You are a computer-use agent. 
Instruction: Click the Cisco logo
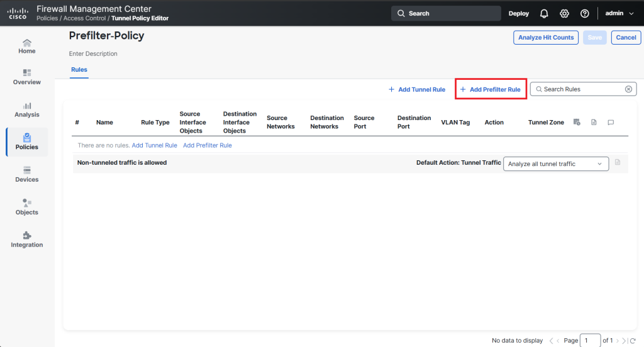[18, 14]
